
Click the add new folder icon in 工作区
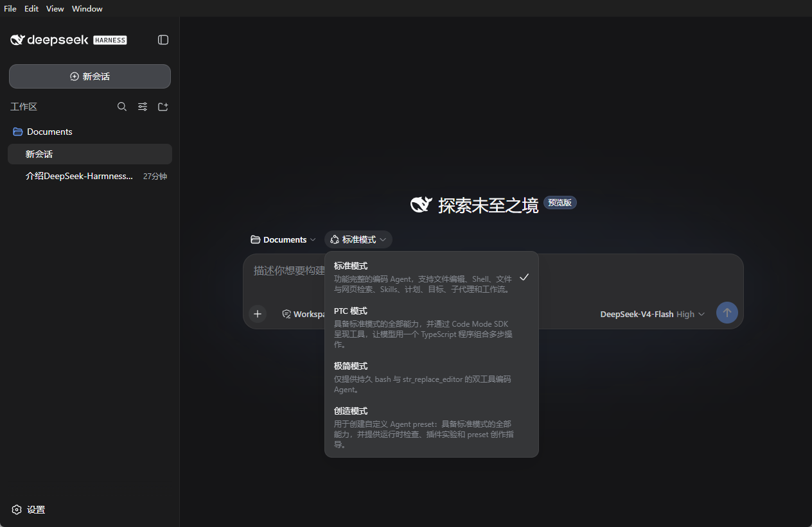coord(163,107)
